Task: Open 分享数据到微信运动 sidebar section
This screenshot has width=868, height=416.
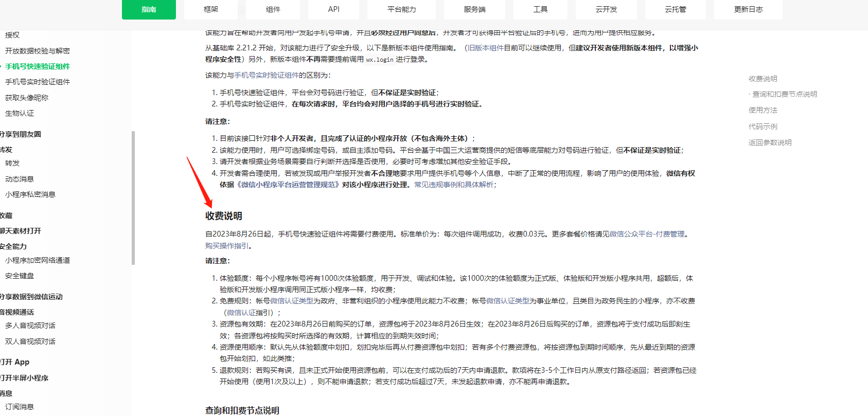Action: tap(31, 297)
